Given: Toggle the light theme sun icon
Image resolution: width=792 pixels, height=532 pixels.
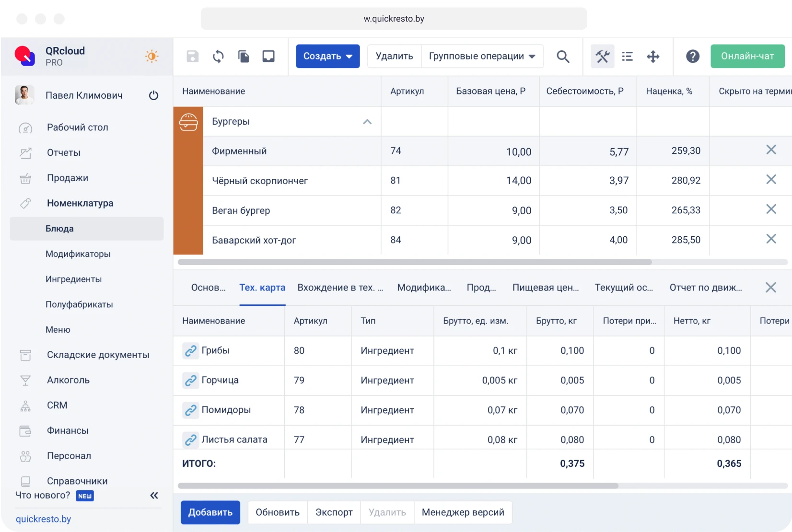Looking at the screenshot, I should coord(151,56).
